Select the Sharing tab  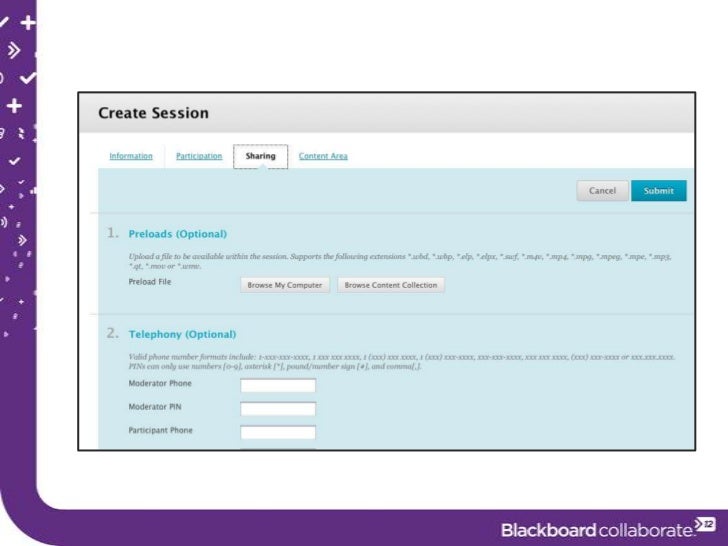[260, 156]
